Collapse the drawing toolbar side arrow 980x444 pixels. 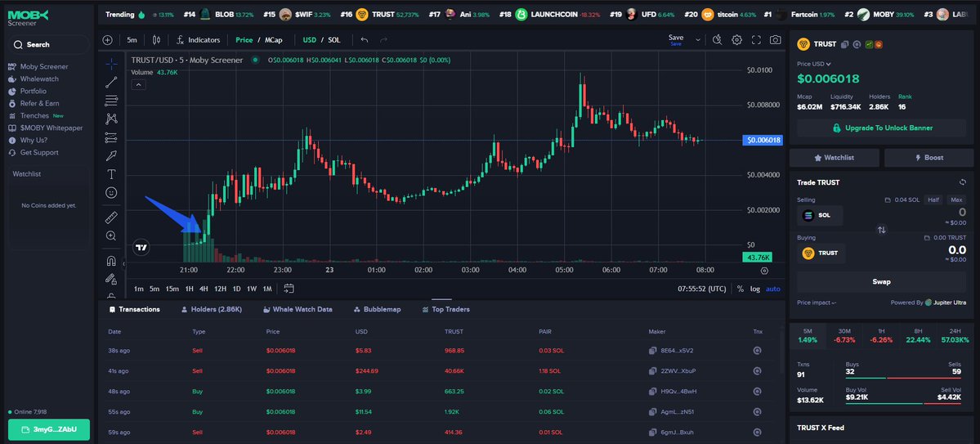(123, 265)
